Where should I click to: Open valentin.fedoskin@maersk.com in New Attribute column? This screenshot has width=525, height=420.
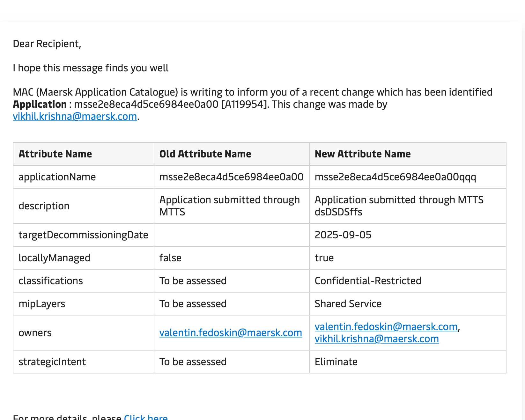point(386,327)
